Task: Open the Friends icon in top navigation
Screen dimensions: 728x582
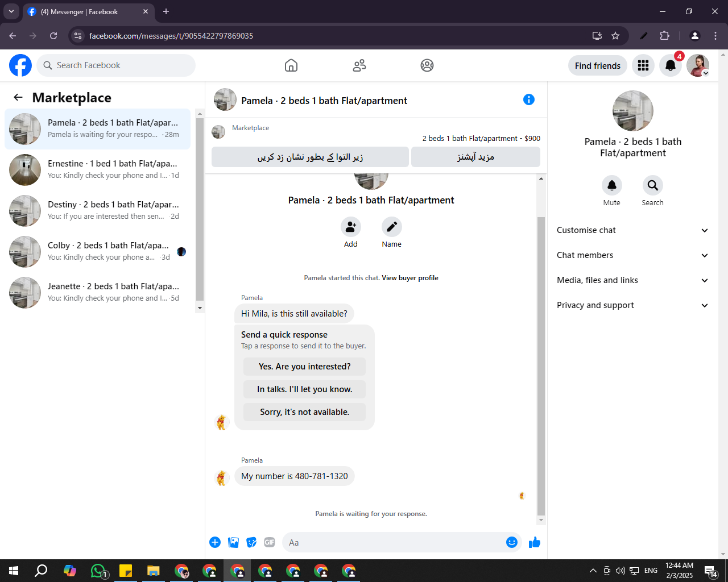Action: [359, 65]
